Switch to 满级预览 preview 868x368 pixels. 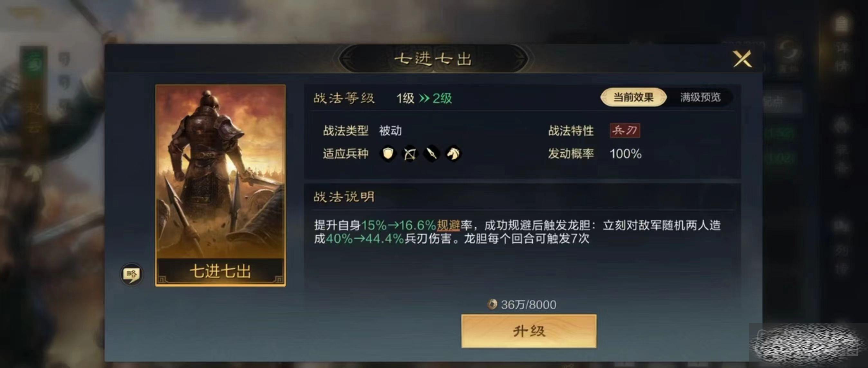[700, 97]
